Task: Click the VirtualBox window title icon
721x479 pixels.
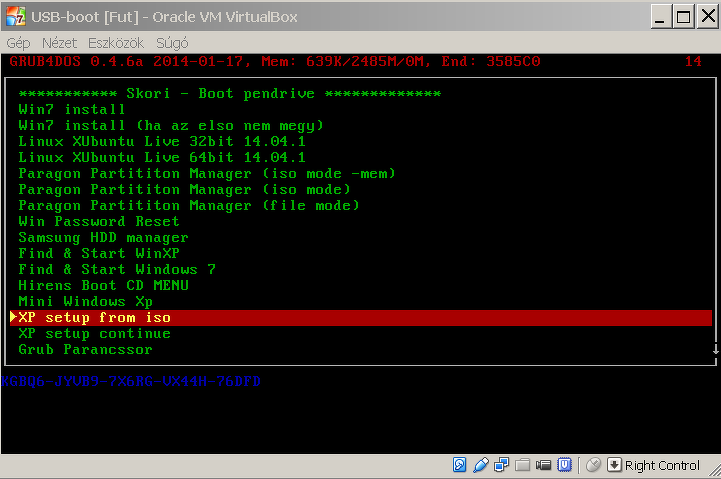Action: coord(16,17)
